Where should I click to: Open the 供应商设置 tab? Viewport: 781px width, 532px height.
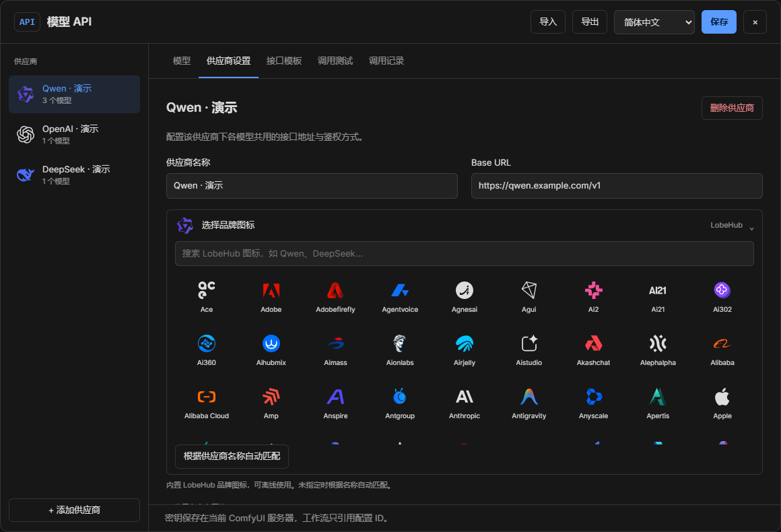pos(228,61)
